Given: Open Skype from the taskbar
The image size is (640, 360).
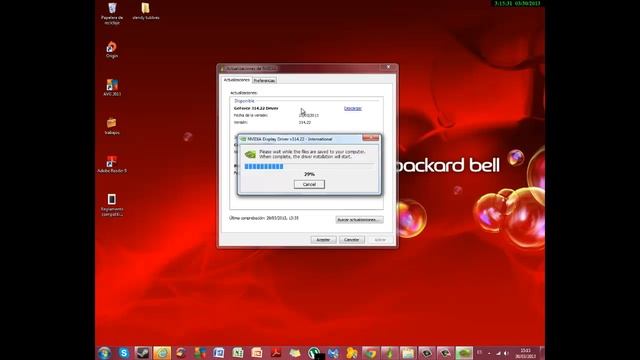Looking at the screenshot, I should click(124, 353).
